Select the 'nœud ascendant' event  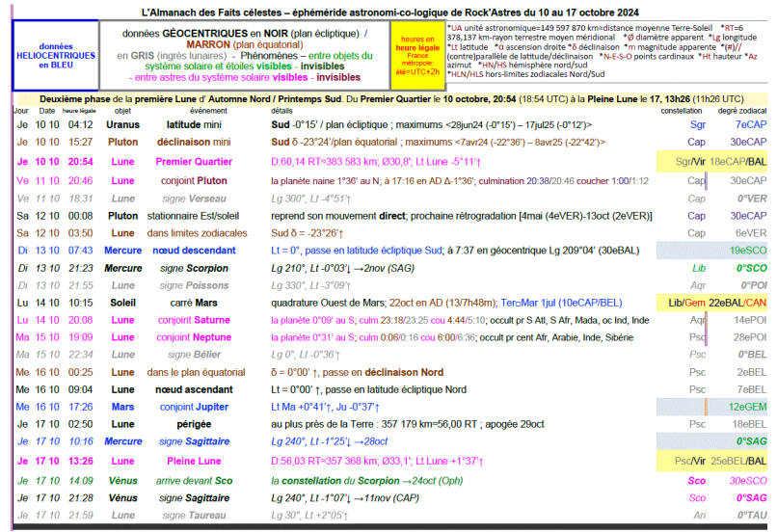(x=194, y=389)
